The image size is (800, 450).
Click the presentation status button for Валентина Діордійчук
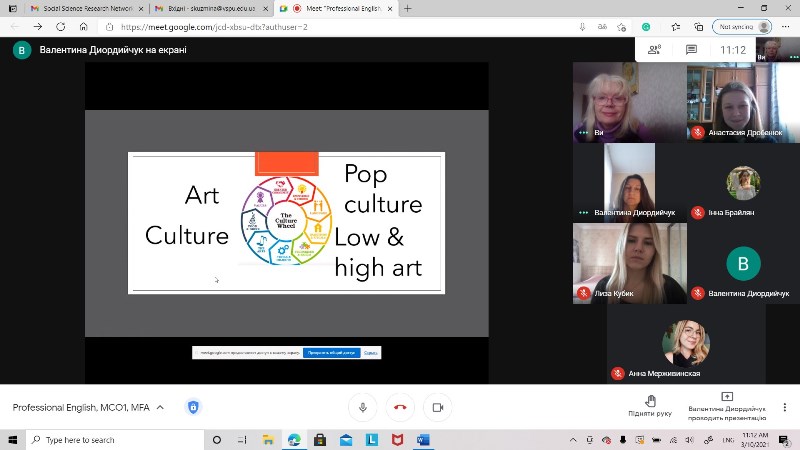(x=727, y=407)
